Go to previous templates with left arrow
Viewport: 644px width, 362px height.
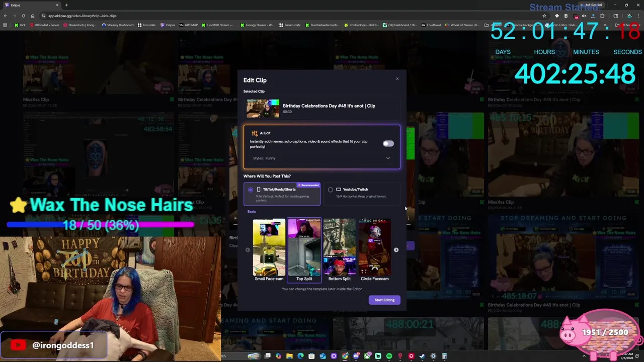(248, 250)
